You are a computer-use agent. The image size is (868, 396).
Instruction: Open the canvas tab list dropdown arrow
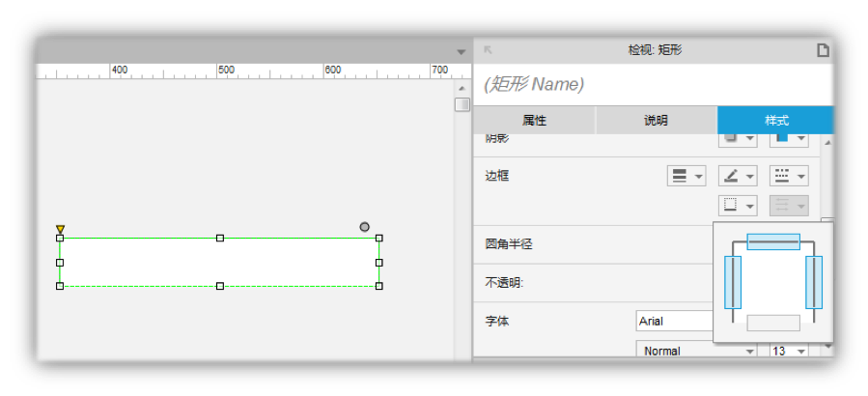pos(462,52)
